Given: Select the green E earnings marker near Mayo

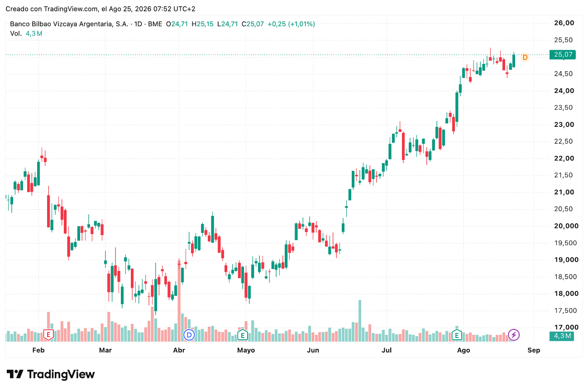Looking at the screenshot, I should (243, 335).
